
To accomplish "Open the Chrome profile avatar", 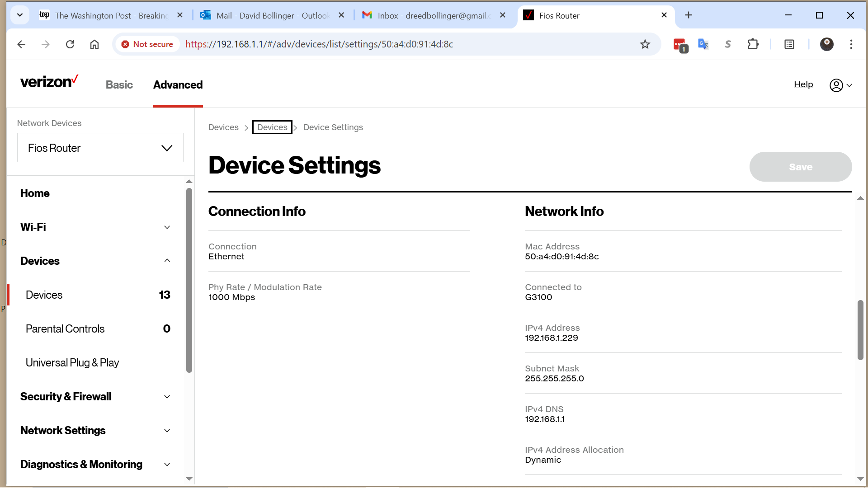I will click(827, 44).
